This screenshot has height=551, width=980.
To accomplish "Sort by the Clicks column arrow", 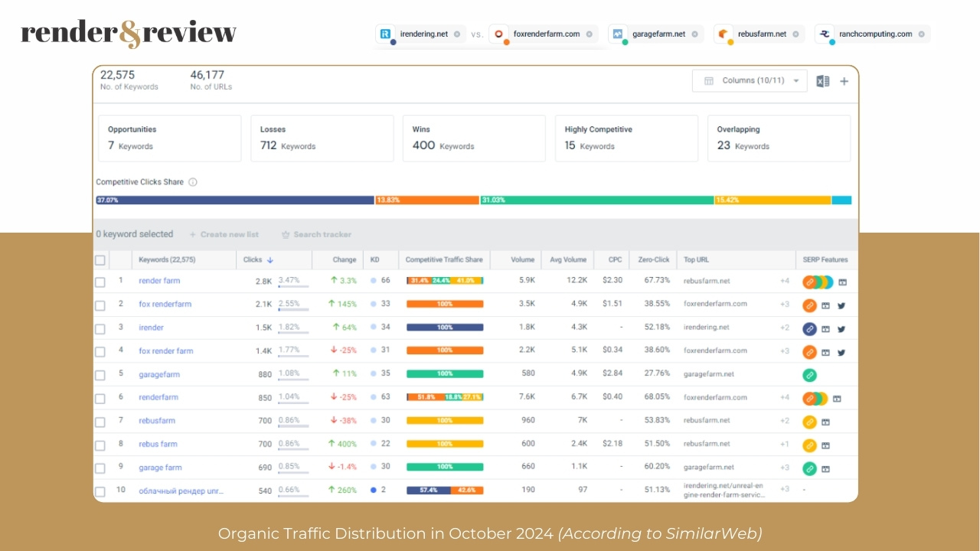I will pyautogui.click(x=270, y=260).
